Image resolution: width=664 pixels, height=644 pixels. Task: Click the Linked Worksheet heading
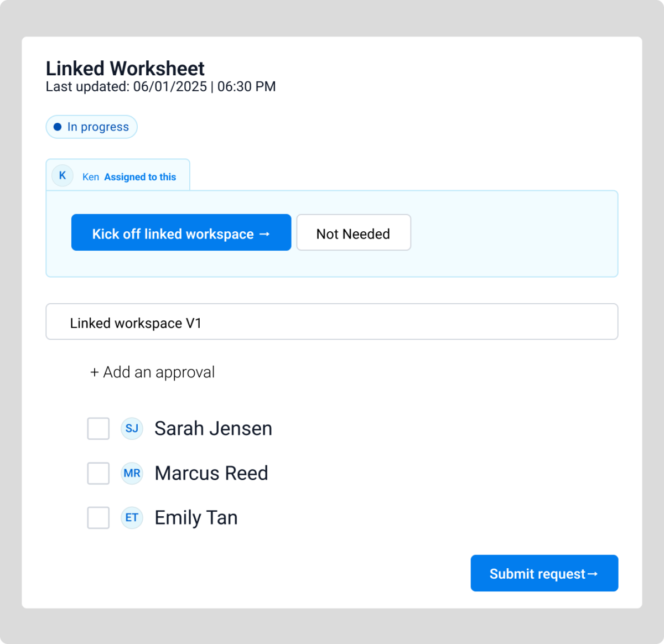click(x=125, y=69)
